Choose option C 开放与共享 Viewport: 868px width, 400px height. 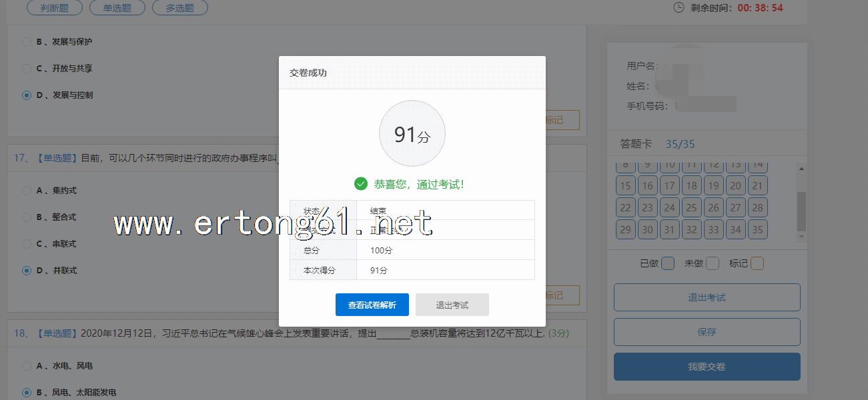pos(27,69)
